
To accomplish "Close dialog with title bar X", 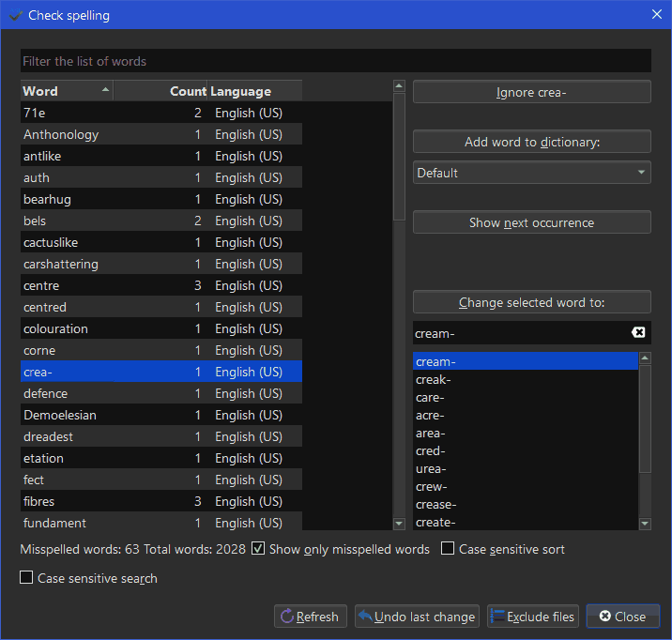I will [657, 15].
